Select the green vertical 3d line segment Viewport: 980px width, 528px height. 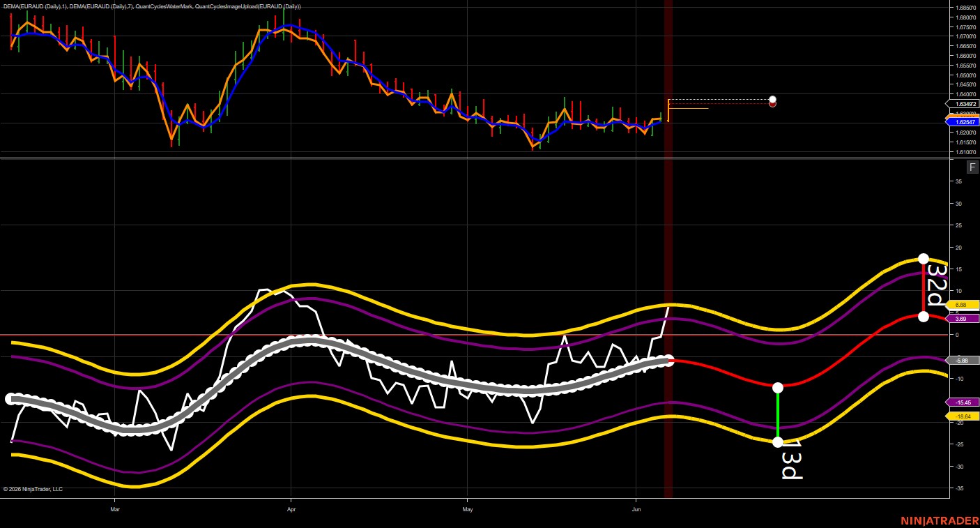778,414
